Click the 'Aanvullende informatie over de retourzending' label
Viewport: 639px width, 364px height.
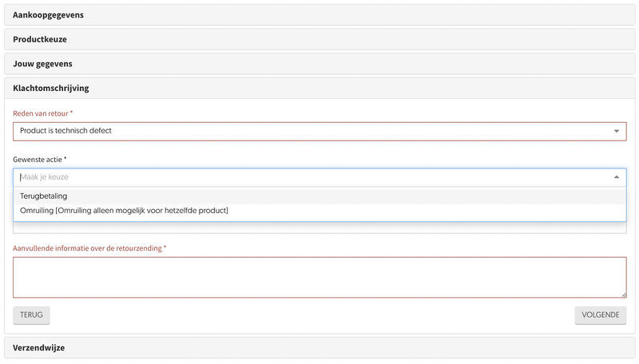(x=88, y=248)
